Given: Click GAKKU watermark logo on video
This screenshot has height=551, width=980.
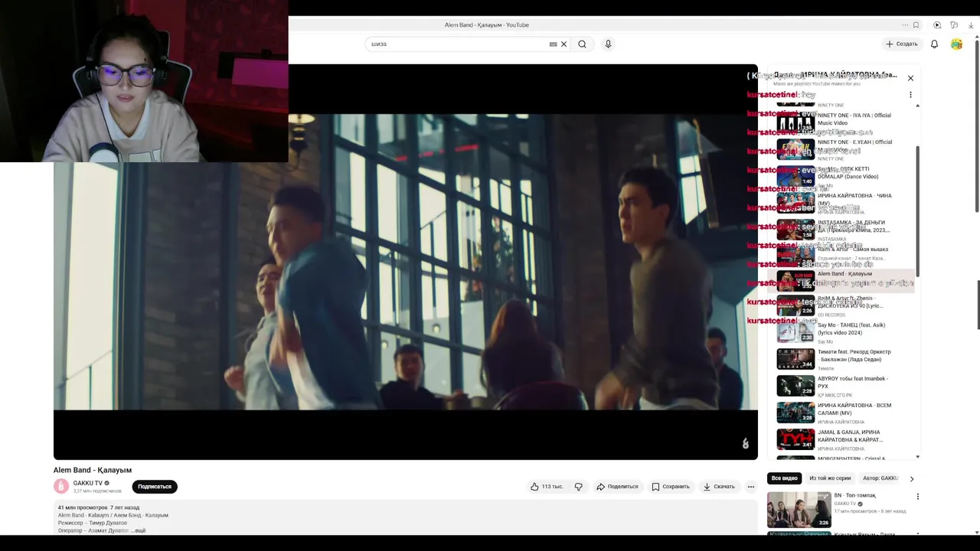Looking at the screenshot, I should [x=745, y=443].
